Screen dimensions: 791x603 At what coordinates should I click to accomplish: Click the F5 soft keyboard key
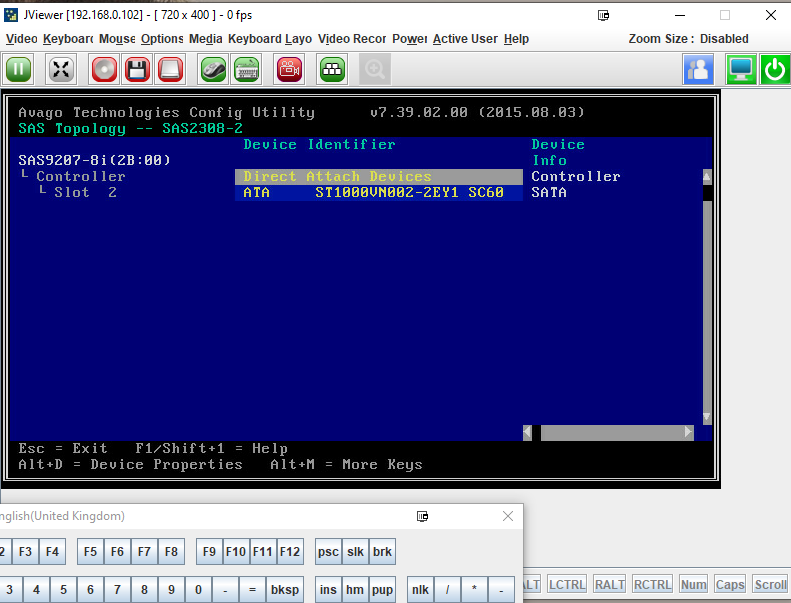coord(90,552)
